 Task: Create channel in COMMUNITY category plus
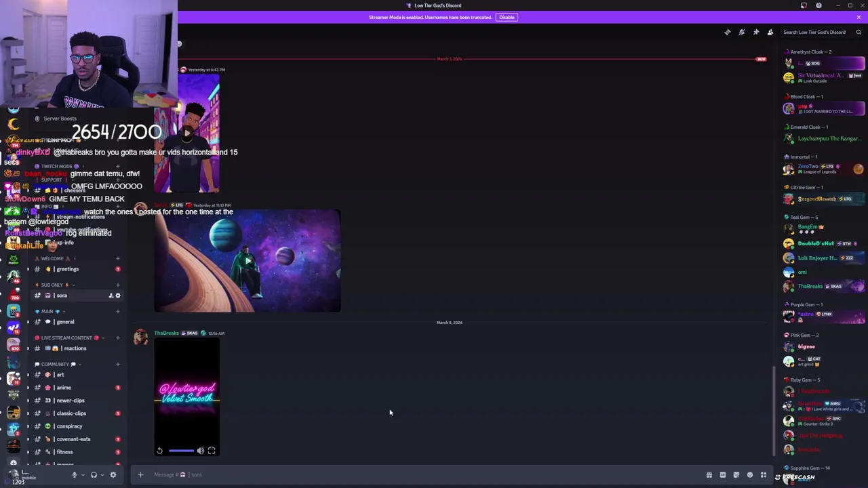pyautogui.click(x=117, y=364)
